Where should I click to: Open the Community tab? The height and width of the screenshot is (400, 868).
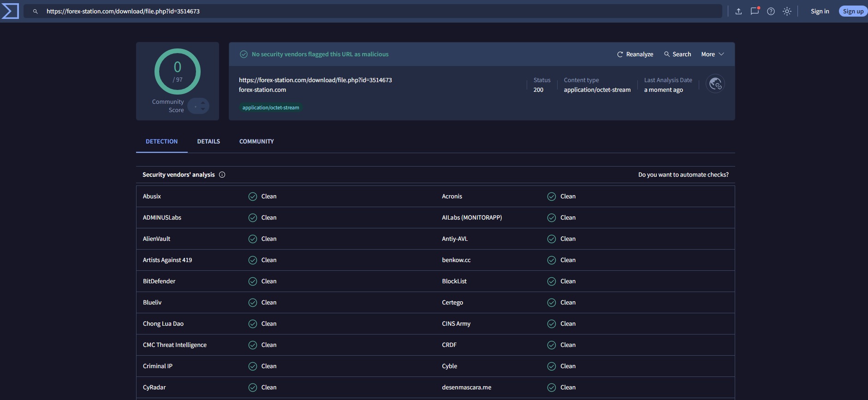[x=256, y=142]
